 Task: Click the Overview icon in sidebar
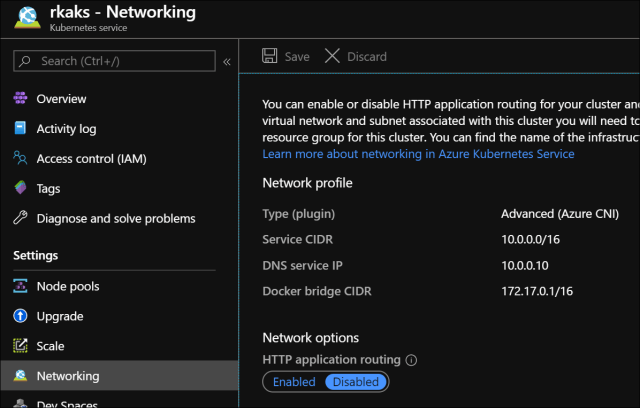click(20, 99)
